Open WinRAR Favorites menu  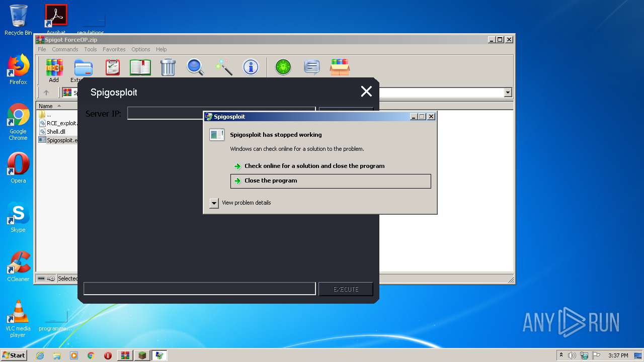click(114, 49)
